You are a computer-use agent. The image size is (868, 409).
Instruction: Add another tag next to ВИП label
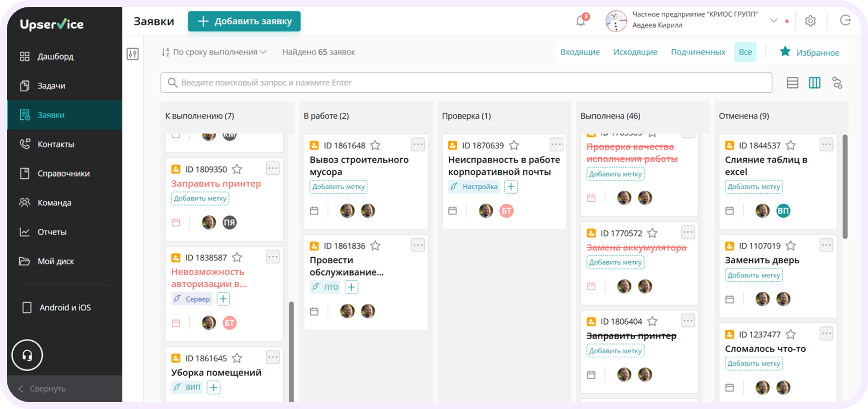point(214,387)
